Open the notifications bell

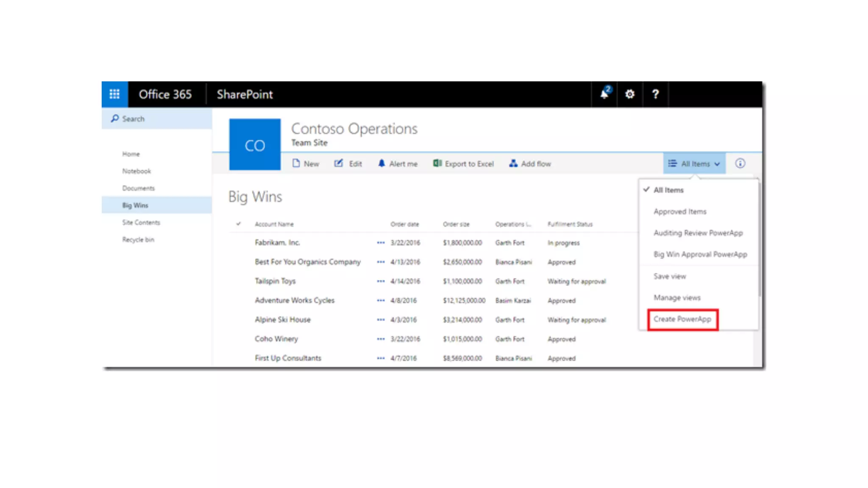604,94
